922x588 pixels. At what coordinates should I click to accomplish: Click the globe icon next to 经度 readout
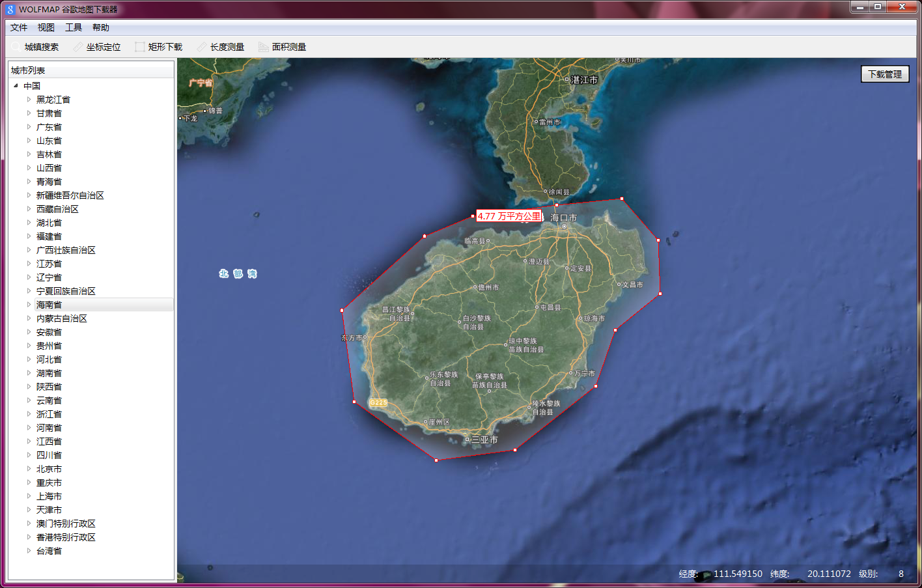(706, 574)
